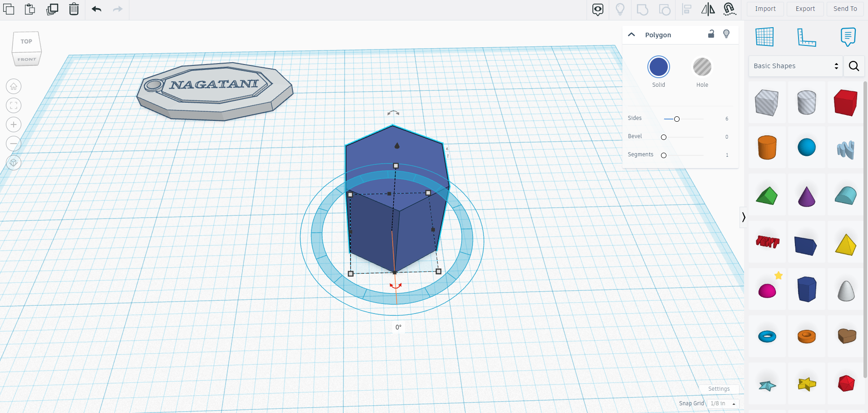Click the Import button

(x=765, y=9)
